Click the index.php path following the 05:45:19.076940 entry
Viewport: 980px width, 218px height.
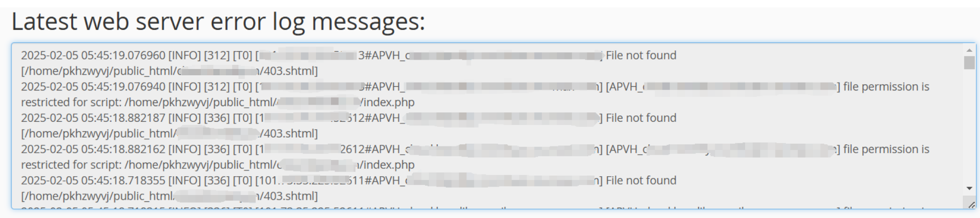(270, 102)
